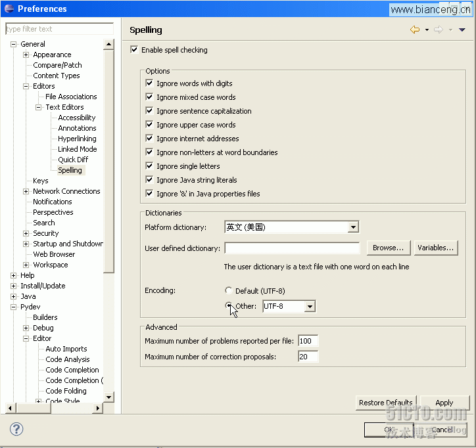Screen dimensions: 476x448
Task: Click the Apply button
Action: [444, 403]
